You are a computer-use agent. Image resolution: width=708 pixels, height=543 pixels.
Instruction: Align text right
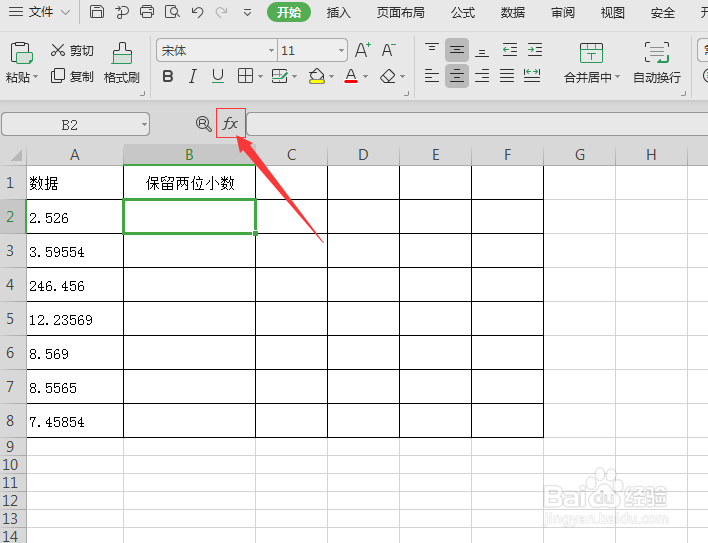pos(482,76)
